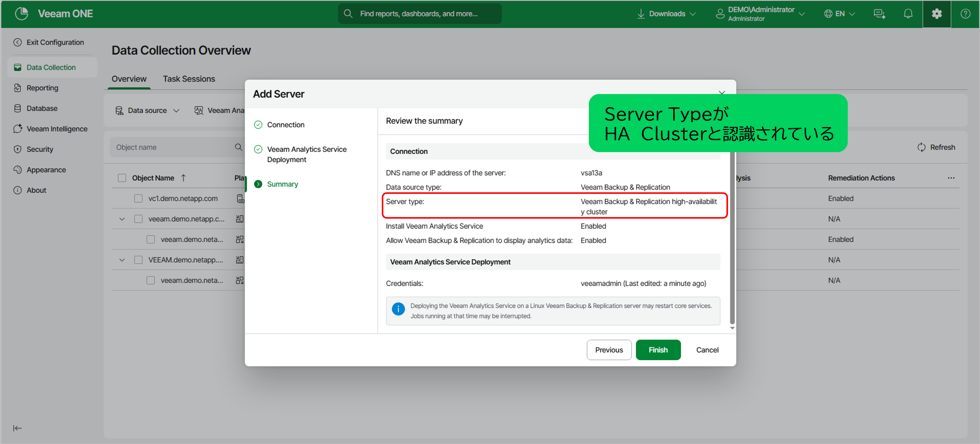Viewport: 980px width, 444px height.
Task: Open the Downloads dropdown menu
Action: [x=667, y=14]
